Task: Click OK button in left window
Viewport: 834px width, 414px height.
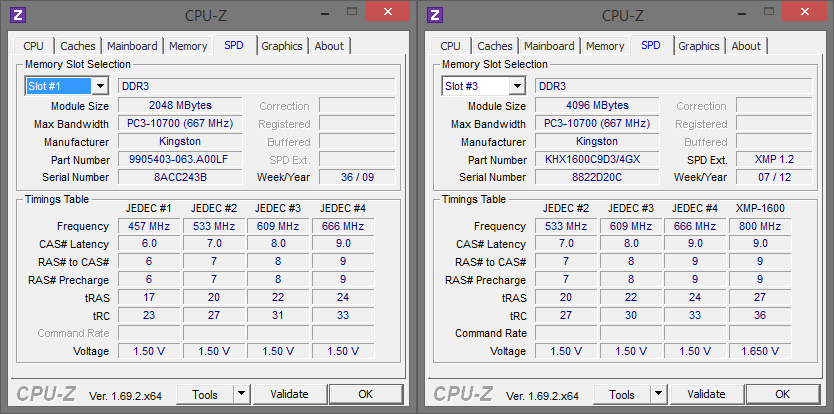Action: point(365,394)
